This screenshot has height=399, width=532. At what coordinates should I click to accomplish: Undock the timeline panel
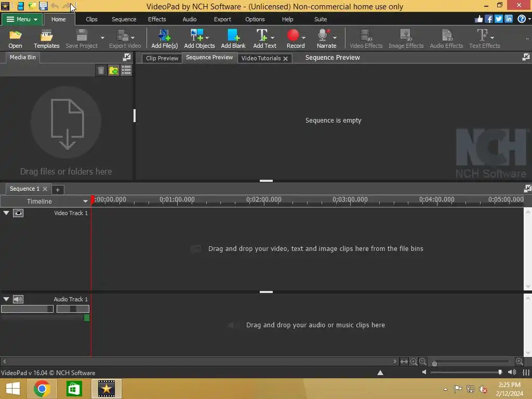click(527, 188)
